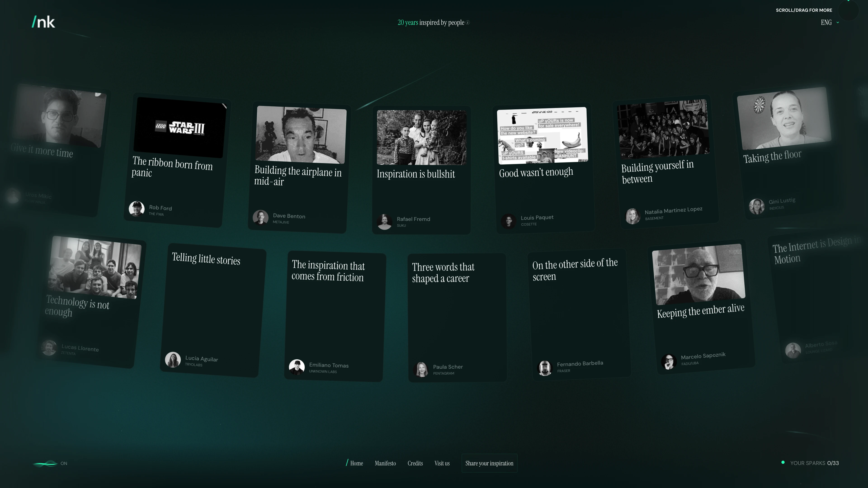Expand language options via the chevron arrow
This screenshot has width=868, height=488.
pyautogui.click(x=838, y=23)
